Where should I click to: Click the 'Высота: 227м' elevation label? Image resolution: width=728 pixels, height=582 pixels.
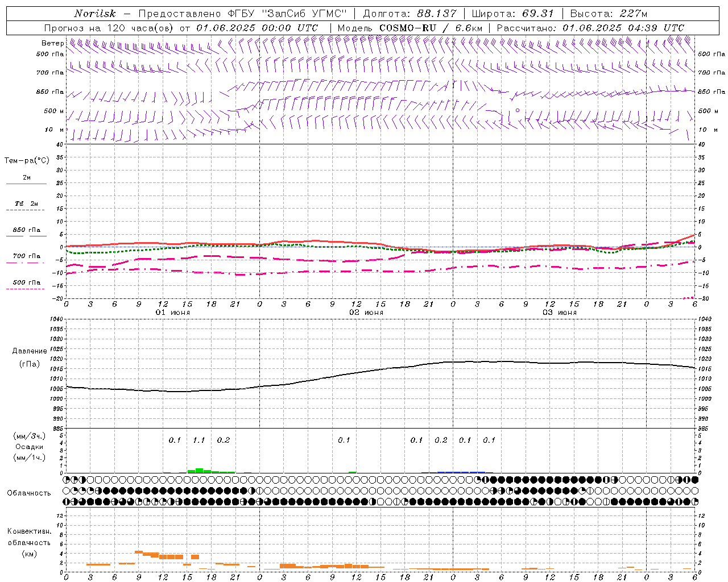click(609, 14)
